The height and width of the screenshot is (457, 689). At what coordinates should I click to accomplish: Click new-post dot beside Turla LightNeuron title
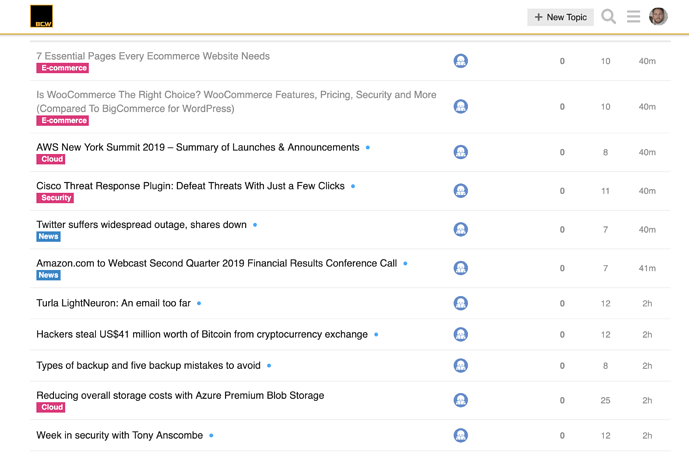pos(199,304)
